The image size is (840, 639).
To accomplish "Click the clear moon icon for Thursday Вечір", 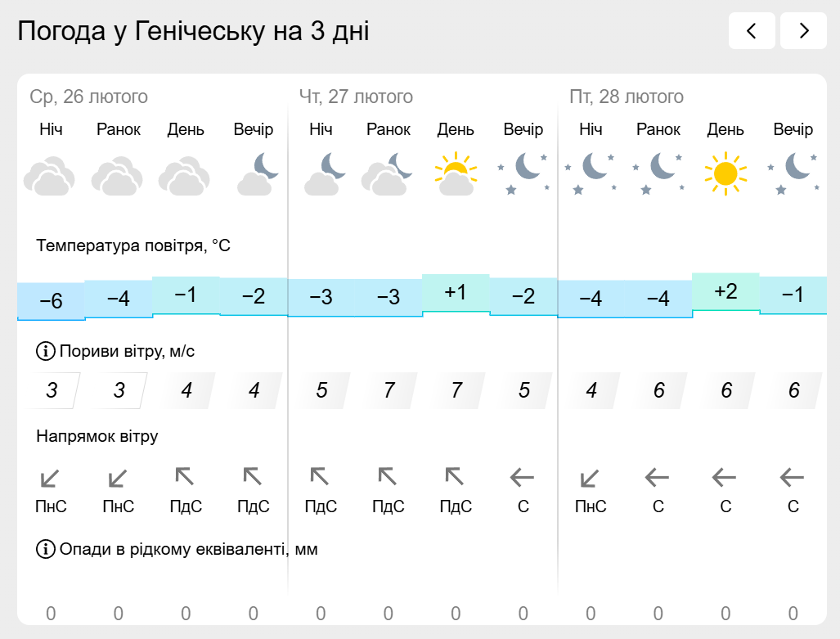I will click(523, 173).
